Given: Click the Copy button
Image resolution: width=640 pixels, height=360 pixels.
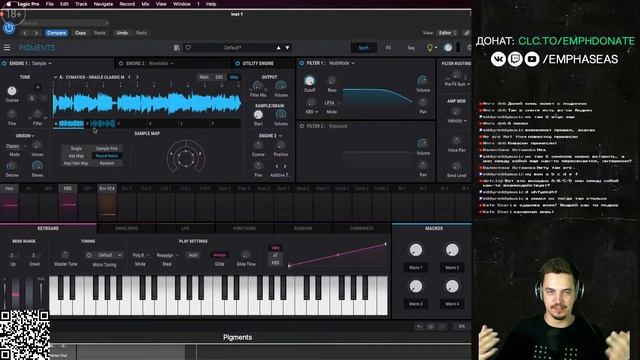Looking at the screenshot, I should tap(80, 33).
